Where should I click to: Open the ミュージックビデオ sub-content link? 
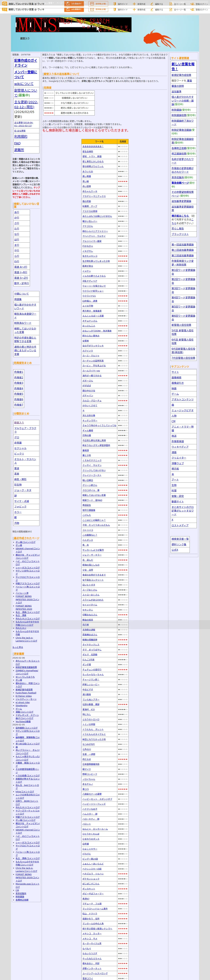coord(183,410)
